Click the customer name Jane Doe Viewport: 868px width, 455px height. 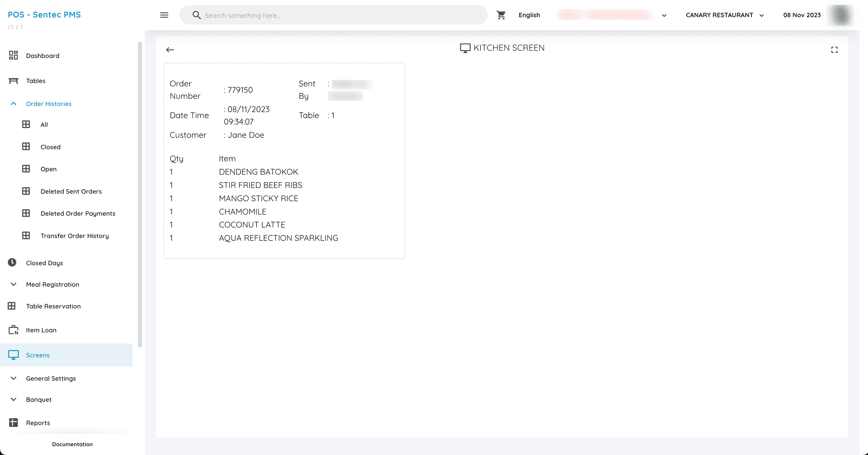click(x=246, y=135)
